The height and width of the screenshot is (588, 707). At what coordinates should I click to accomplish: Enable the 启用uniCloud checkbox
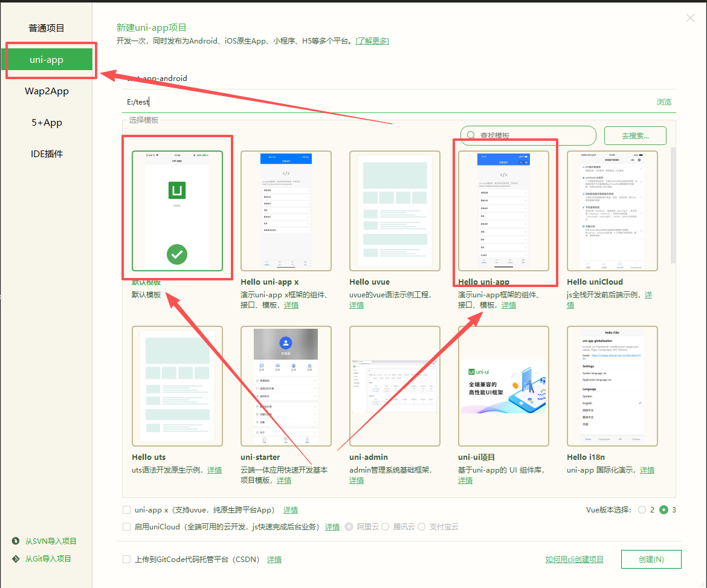pos(127,527)
